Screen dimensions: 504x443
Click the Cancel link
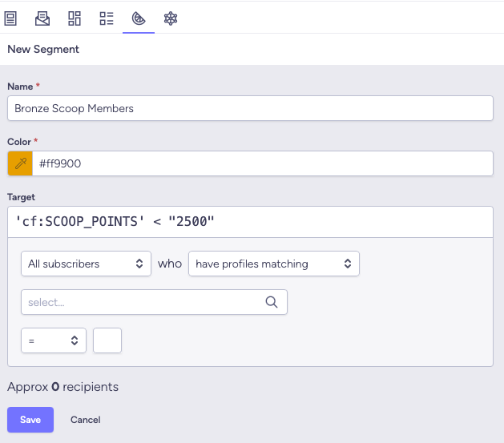[x=86, y=420]
